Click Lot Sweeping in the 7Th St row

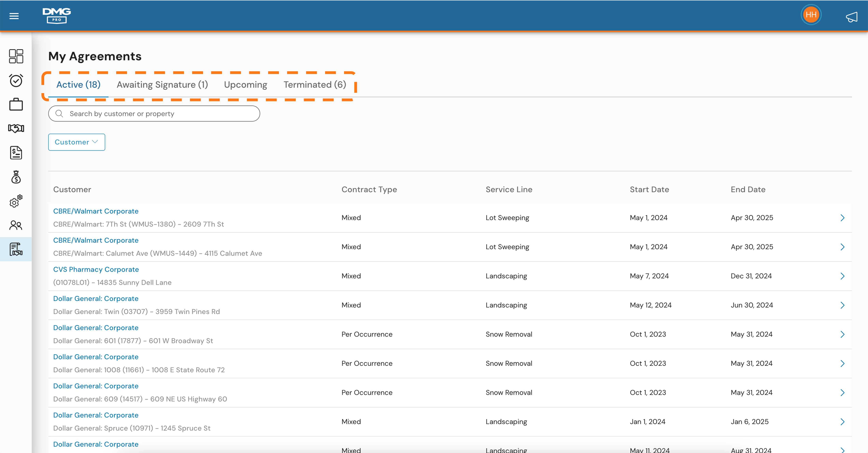[x=507, y=218]
